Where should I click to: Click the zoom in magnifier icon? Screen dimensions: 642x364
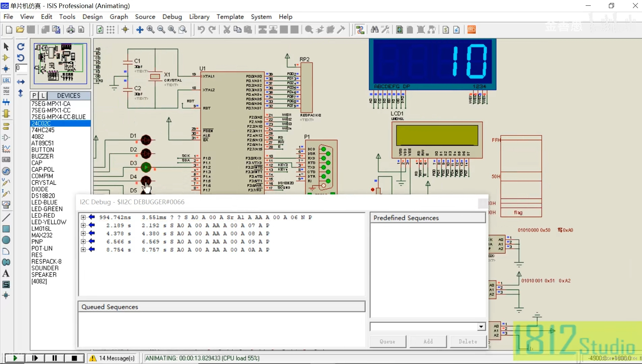tap(150, 30)
